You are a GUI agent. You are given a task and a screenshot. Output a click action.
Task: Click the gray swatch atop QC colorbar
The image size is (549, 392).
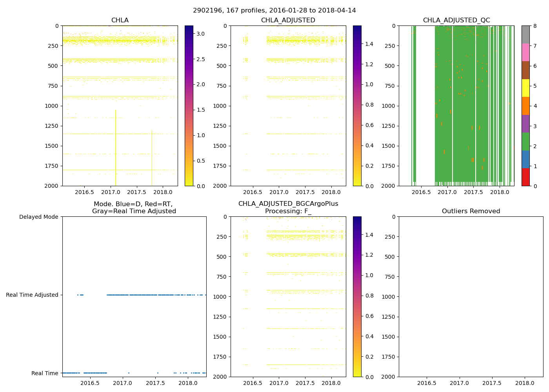pos(525,34)
